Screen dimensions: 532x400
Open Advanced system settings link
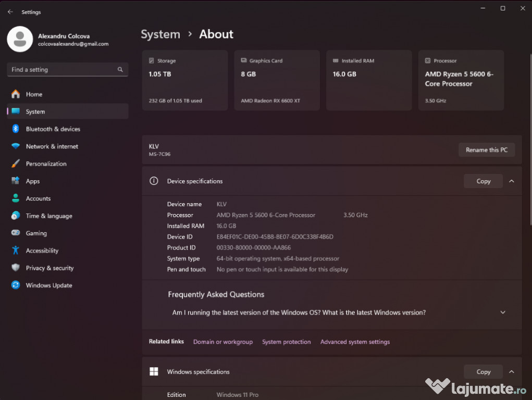355,342
